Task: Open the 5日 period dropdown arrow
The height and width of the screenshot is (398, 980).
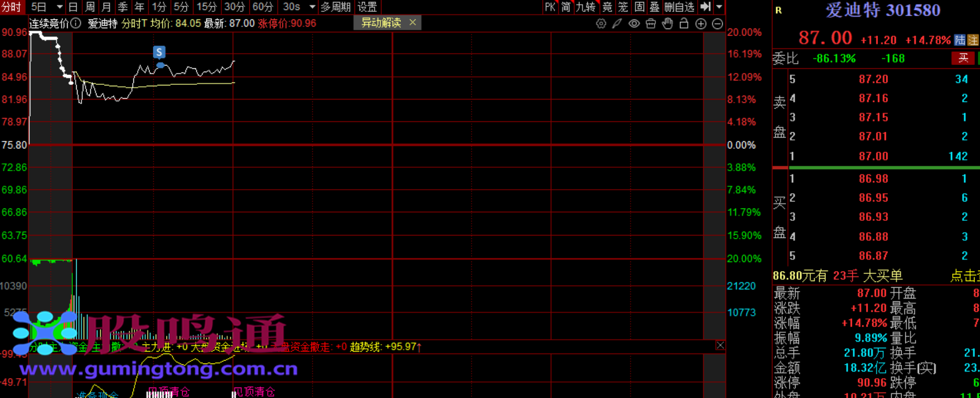Action: click(59, 7)
